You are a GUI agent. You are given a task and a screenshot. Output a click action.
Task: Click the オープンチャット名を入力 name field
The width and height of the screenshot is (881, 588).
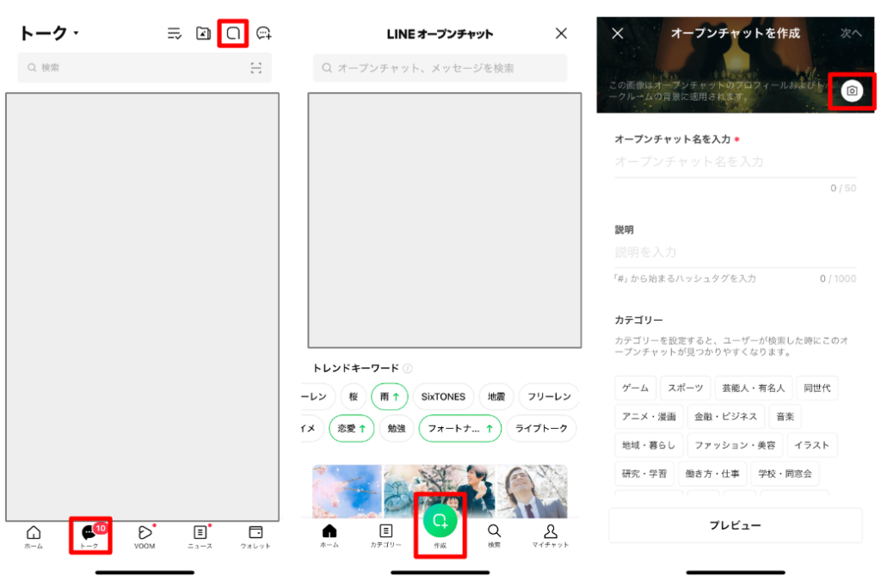(x=735, y=162)
